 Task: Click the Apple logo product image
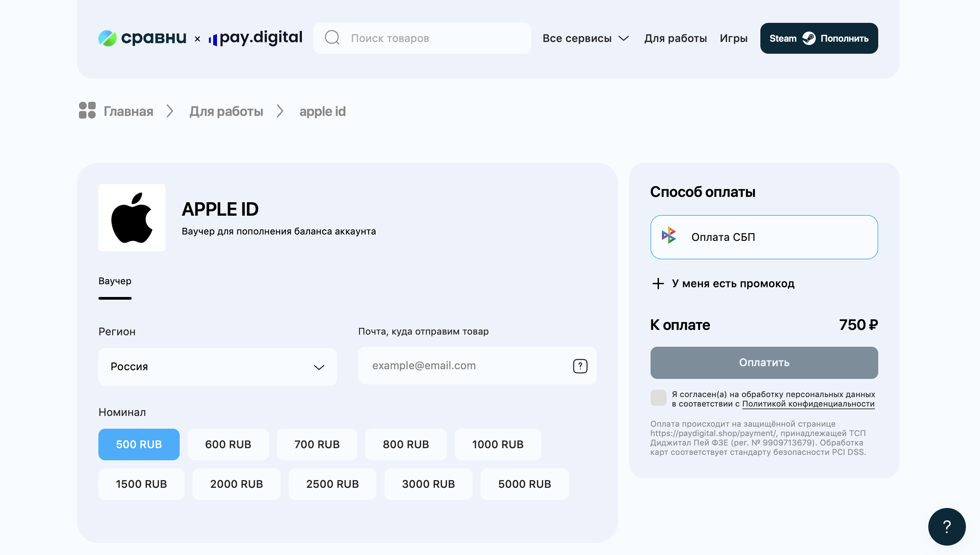(132, 218)
